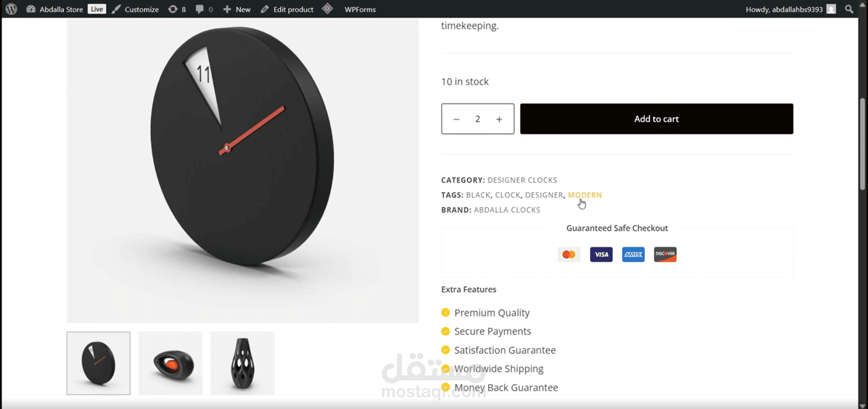Click the Visa payment icon
Viewport: 868px width, 409px height.
click(601, 254)
